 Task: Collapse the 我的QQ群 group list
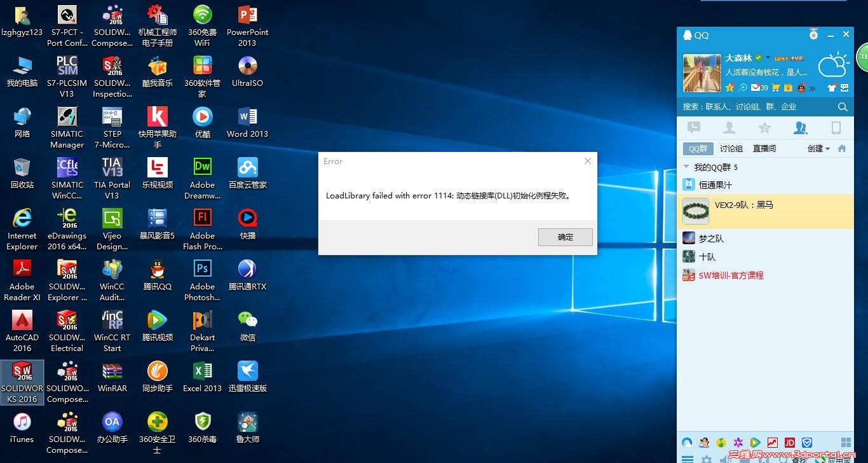point(686,167)
